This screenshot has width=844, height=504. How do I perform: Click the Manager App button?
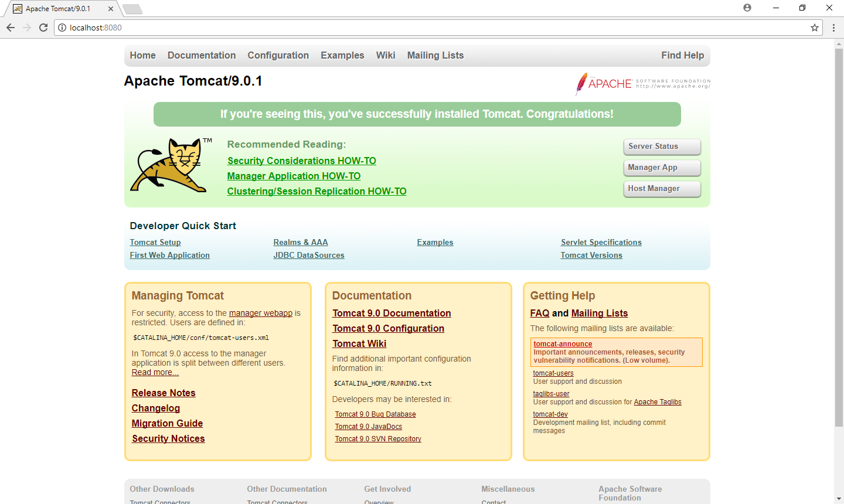click(x=662, y=168)
